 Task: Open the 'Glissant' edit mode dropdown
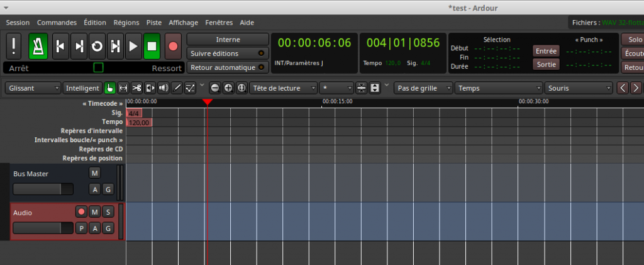click(x=33, y=88)
